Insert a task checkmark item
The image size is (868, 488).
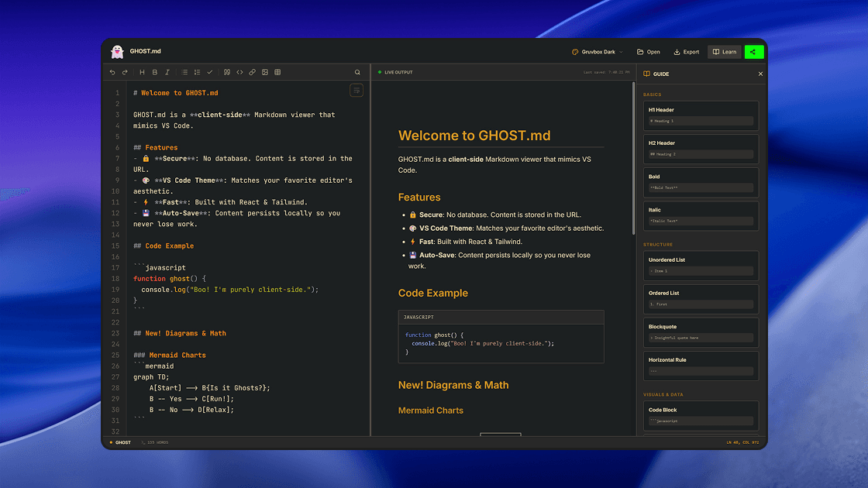click(210, 73)
